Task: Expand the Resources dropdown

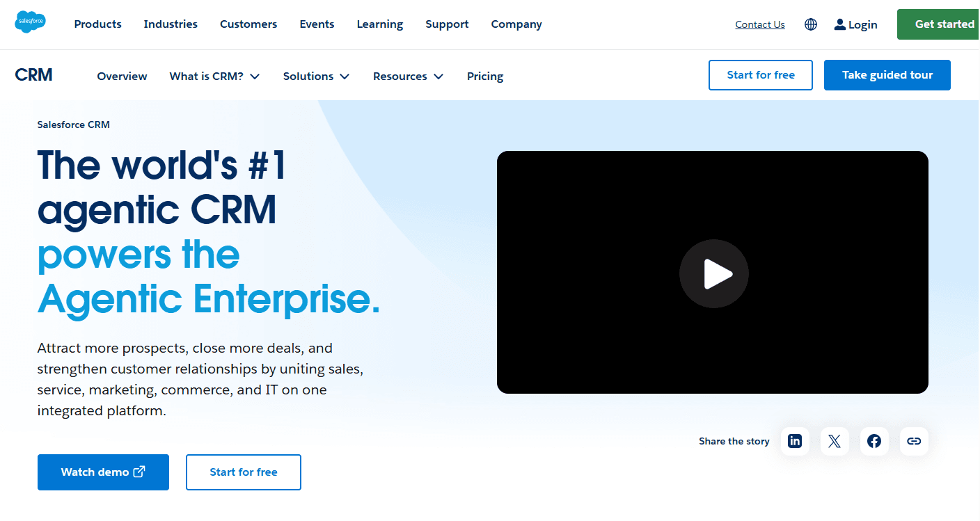Action: click(408, 77)
